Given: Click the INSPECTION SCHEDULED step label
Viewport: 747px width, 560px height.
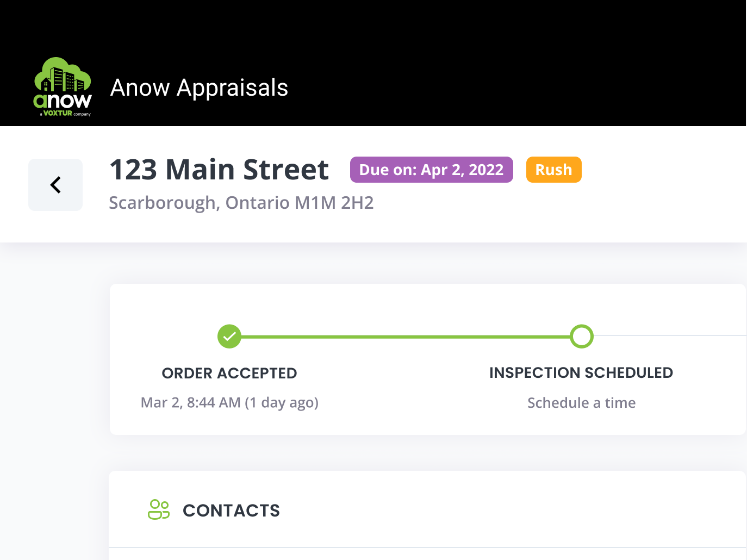Looking at the screenshot, I should tap(581, 373).
